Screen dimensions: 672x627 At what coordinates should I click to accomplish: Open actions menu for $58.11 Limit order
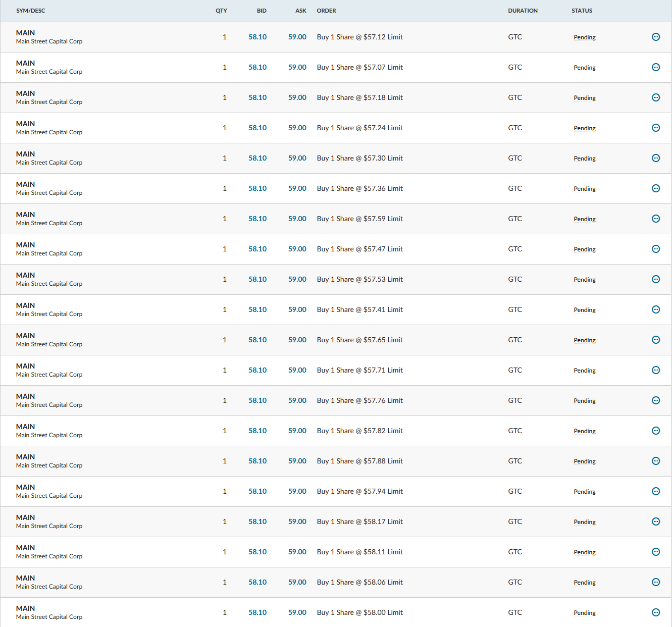(x=656, y=552)
